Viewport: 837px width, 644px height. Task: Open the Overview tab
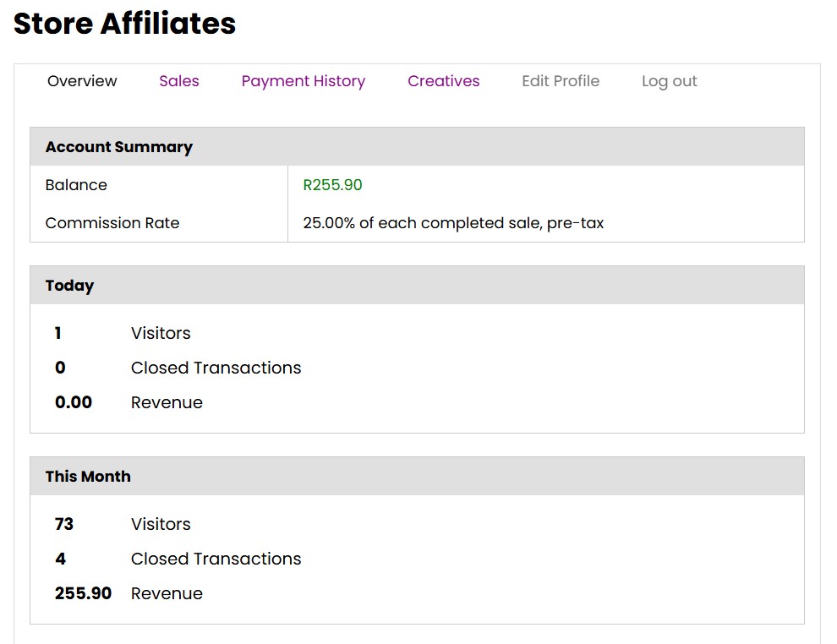tap(82, 81)
